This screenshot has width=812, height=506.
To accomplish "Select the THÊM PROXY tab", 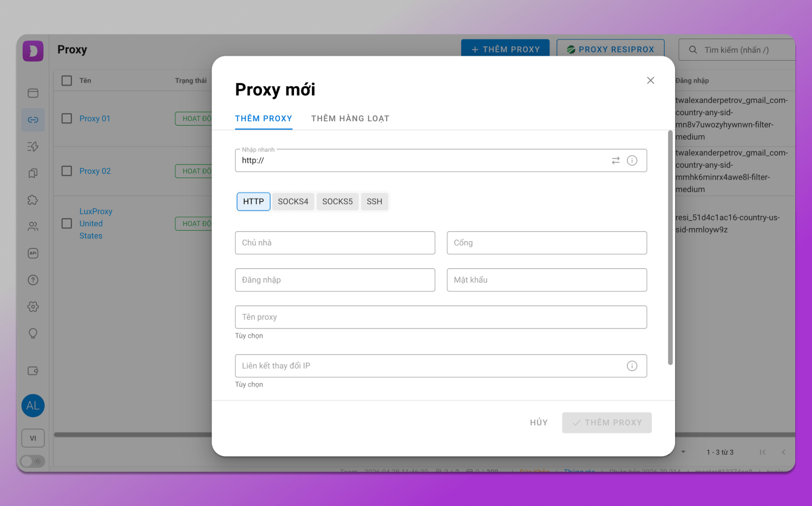I will tap(264, 119).
